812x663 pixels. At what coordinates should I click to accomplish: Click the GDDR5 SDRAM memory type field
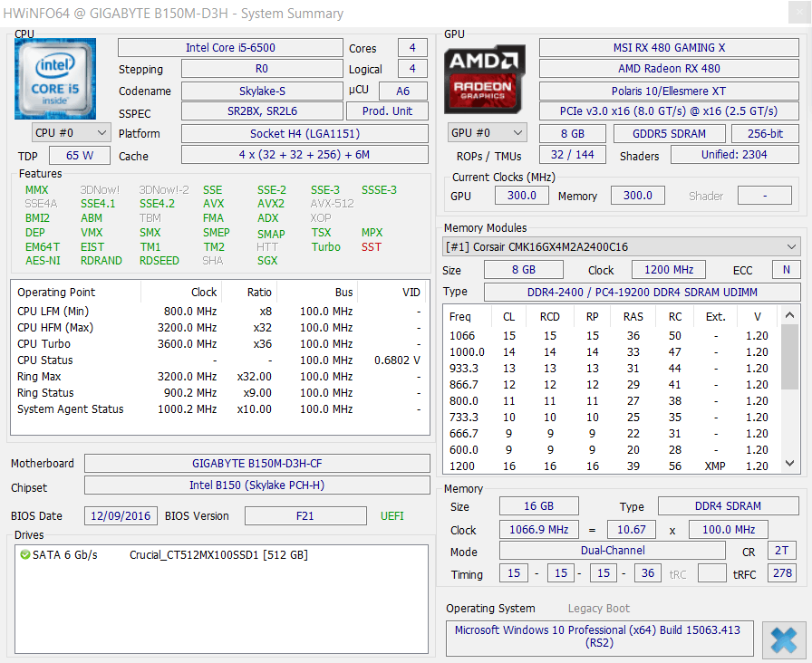point(669,133)
